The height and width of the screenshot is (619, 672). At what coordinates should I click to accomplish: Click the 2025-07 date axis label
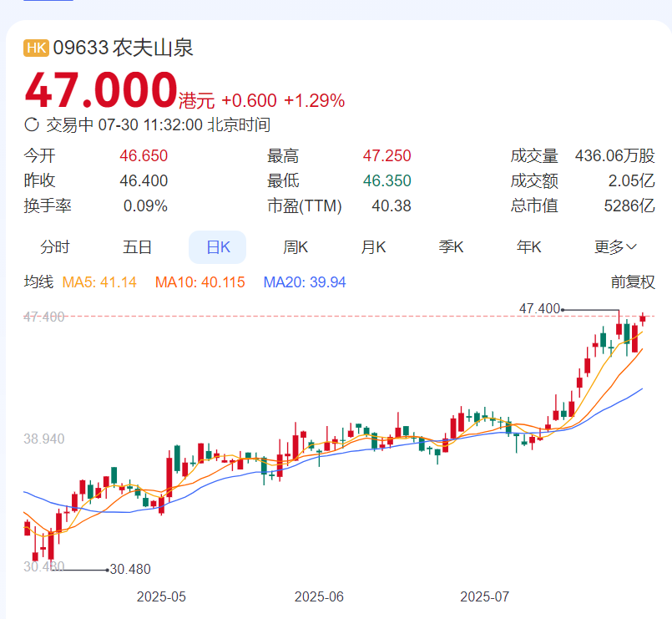[485, 596]
